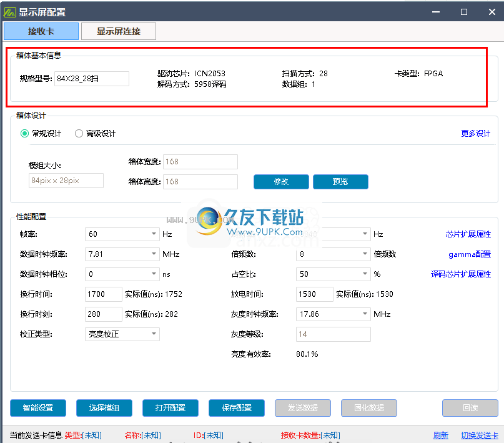Image resolution: width=504 pixels, height=443 pixels.
Task: Click the 选择模组 button
Action: coord(104,407)
